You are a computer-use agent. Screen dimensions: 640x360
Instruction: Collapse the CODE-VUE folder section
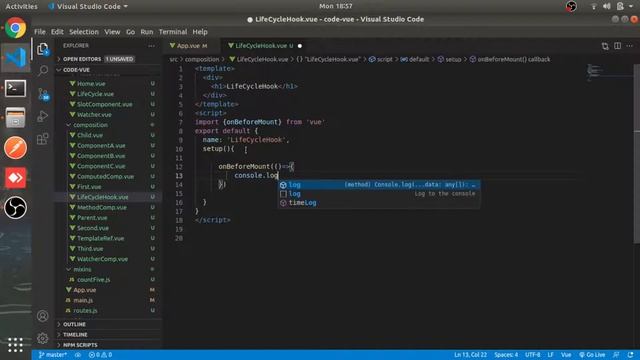click(x=109, y=70)
